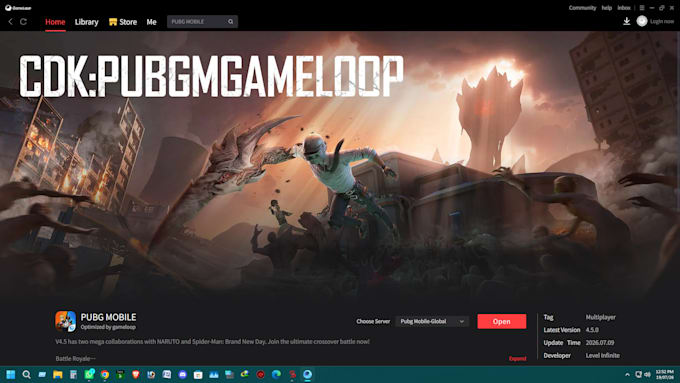Go to the Me tab
680x383 pixels.
click(x=151, y=22)
